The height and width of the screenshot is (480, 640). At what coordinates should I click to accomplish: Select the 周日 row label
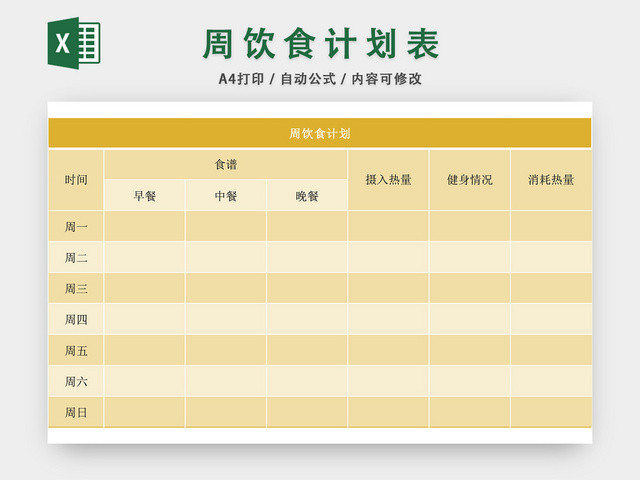76,412
